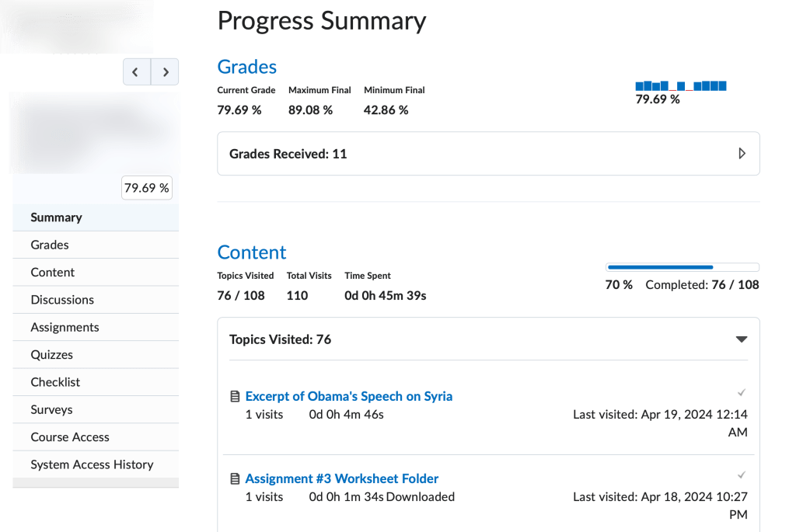Click the previous learner arrow icon
This screenshot has width=796, height=532.
click(x=137, y=71)
